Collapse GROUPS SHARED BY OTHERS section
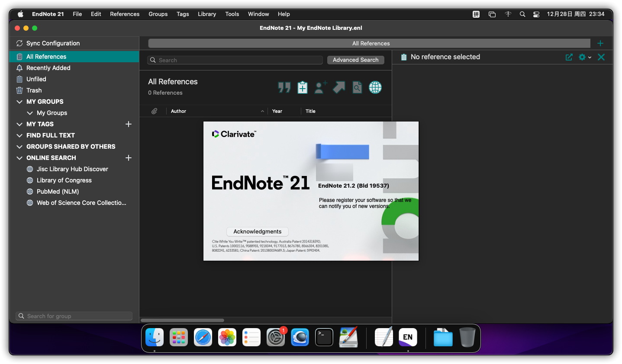 (x=19, y=147)
